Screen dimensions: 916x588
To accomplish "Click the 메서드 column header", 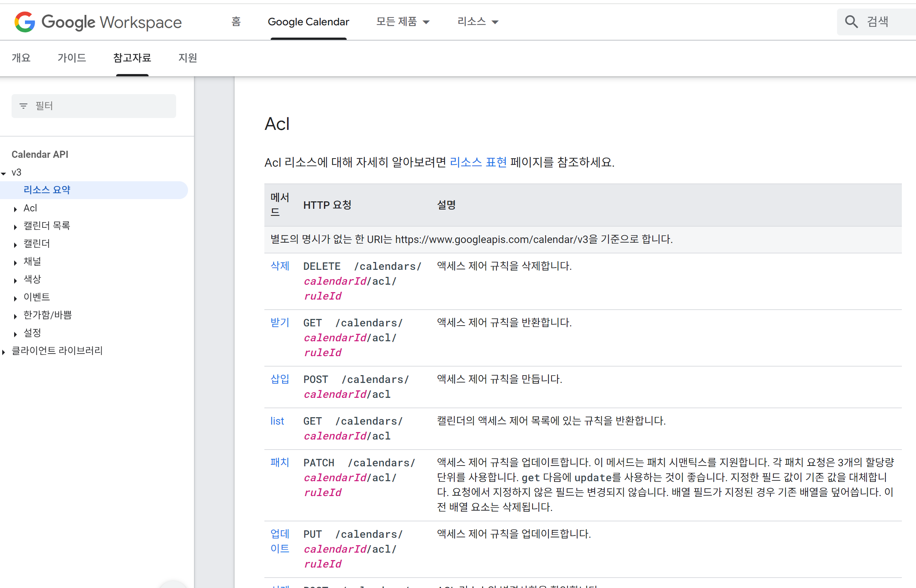I will pyautogui.click(x=280, y=205).
